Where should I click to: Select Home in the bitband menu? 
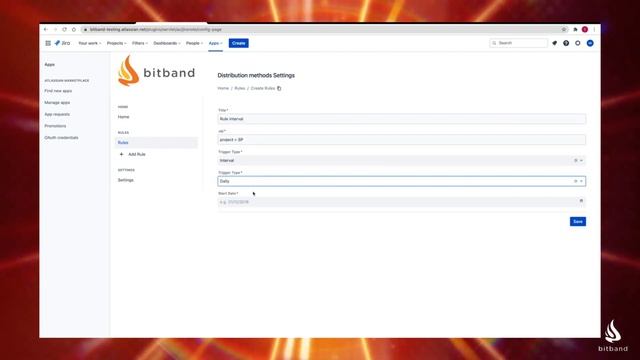click(x=124, y=117)
